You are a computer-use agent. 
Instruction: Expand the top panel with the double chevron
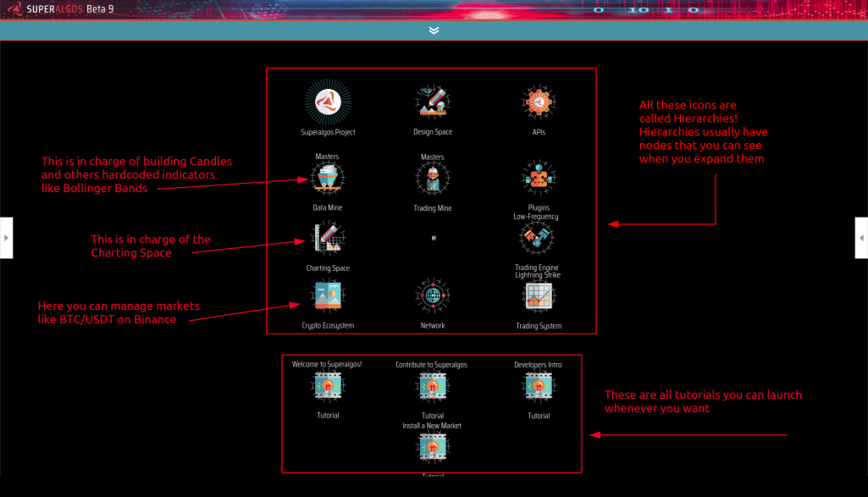tap(434, 30)
